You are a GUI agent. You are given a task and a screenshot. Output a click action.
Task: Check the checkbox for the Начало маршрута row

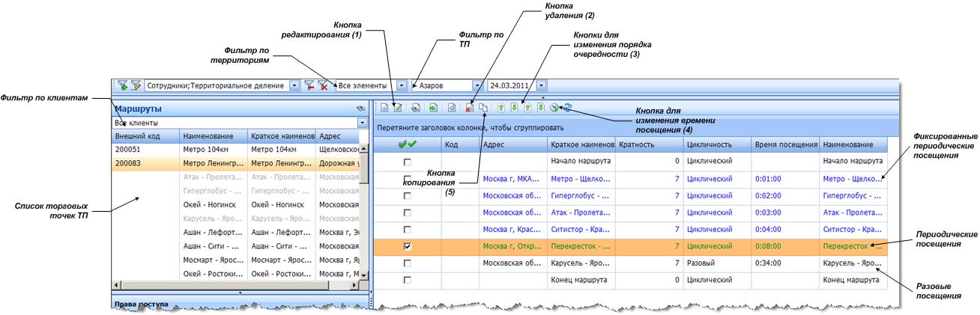tap(408, 162)
